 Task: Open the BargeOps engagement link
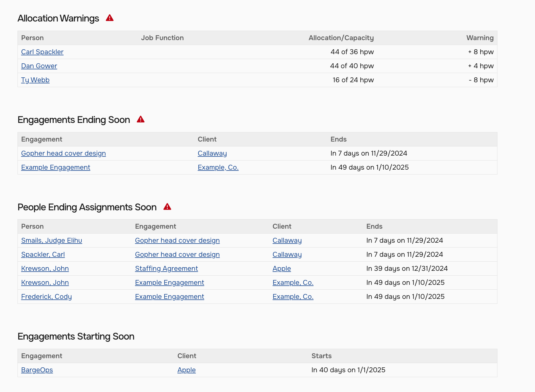(37, 370)
